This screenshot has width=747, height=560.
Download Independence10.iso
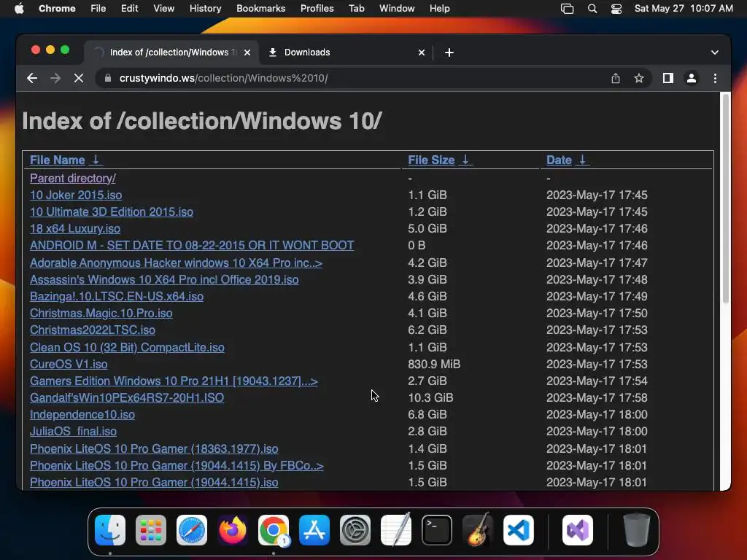click(x=82, y=414)
